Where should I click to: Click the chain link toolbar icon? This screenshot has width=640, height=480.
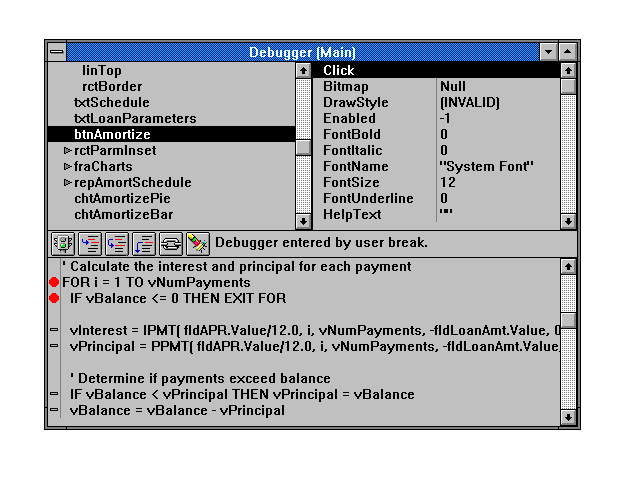[169, 243]
